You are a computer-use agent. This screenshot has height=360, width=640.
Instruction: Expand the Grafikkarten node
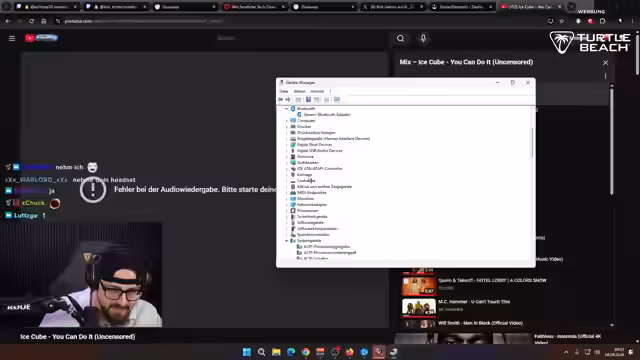coord(287,162)
